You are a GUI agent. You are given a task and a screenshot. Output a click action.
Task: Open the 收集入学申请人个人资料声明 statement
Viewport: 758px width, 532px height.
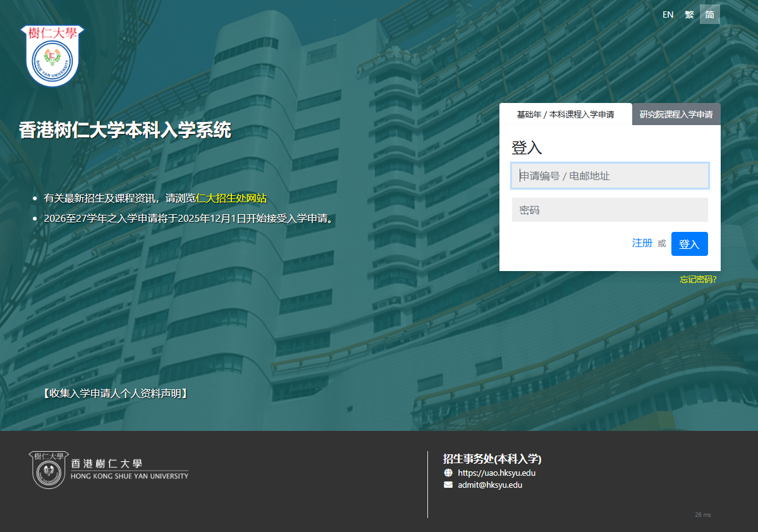pos(116,394)
